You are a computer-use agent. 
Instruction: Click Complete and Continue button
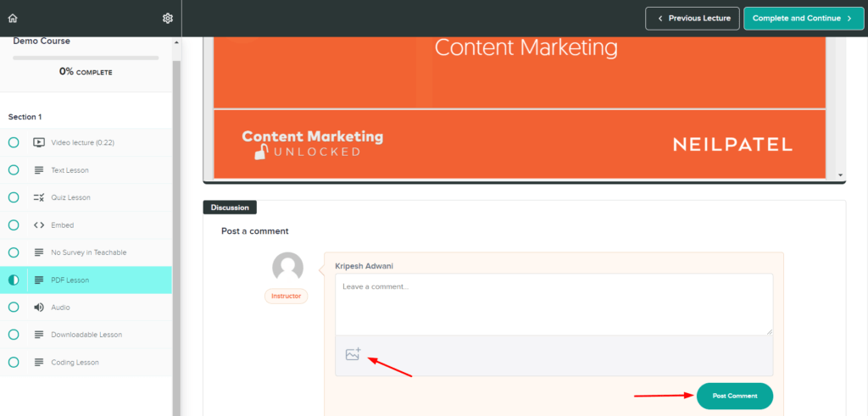click(803, 18)
